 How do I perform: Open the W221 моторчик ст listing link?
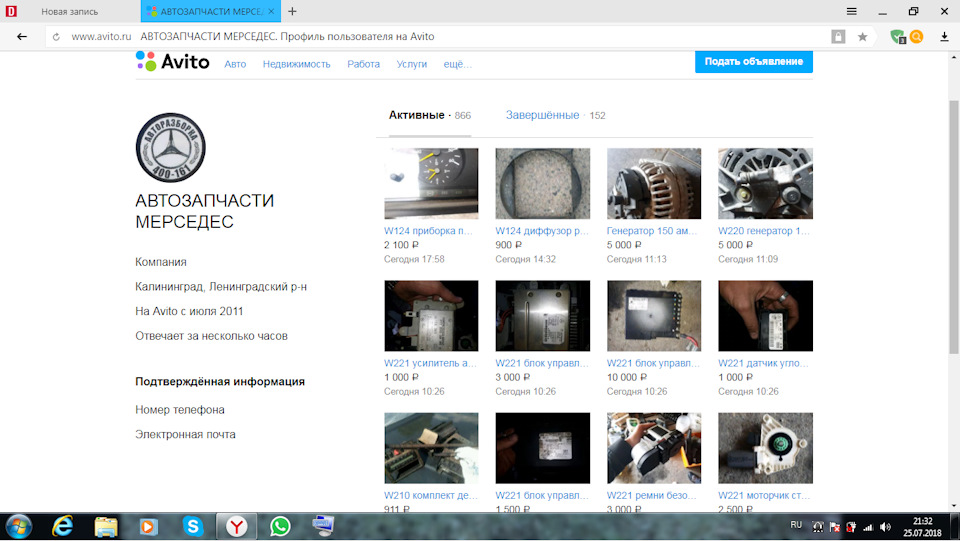[763, 495]
